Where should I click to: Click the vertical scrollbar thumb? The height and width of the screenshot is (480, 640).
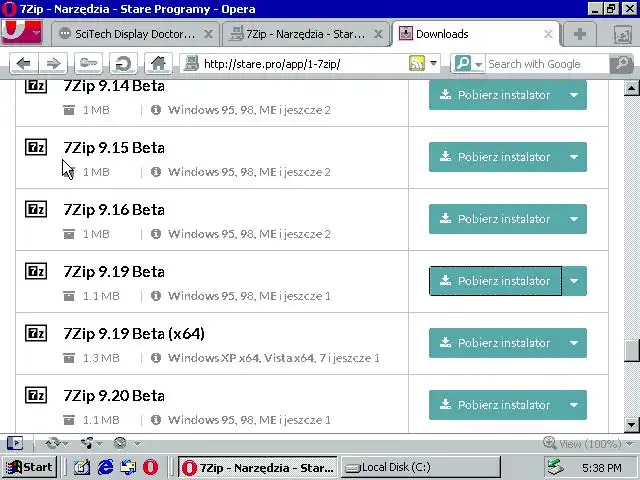(631, 350)
